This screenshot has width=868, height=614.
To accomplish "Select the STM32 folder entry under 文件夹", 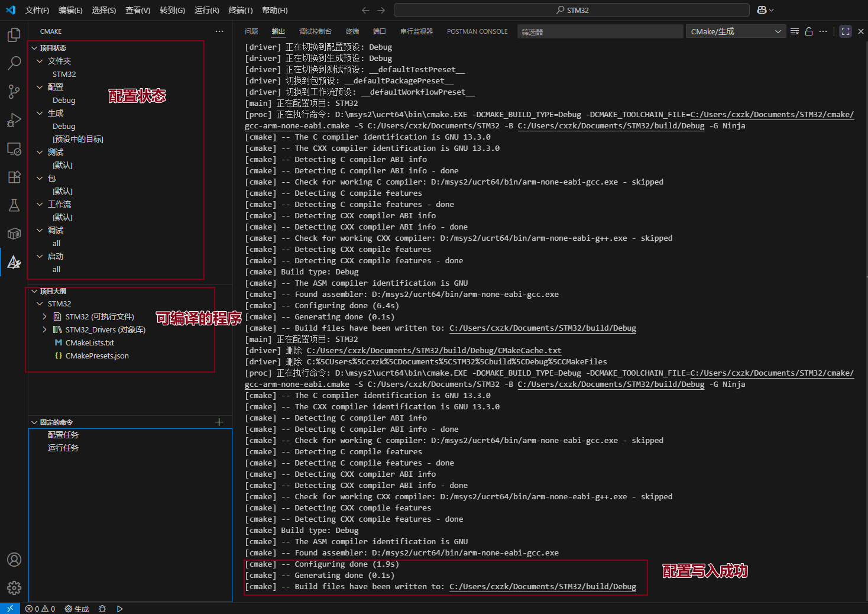I will point(64,74).
